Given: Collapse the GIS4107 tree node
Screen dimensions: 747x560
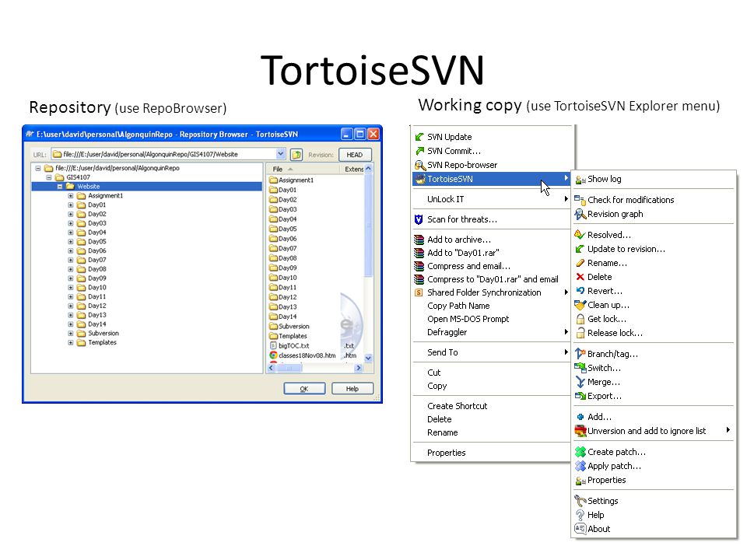Looking at the screenshot, I should (48, 177).
